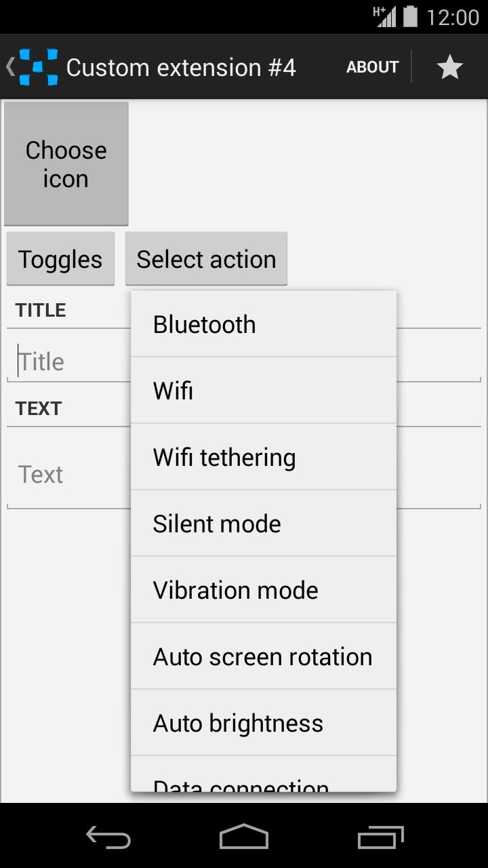The image size is (488, 868).
Task: Open the ABOUT menu item
Action: point(372,66)
